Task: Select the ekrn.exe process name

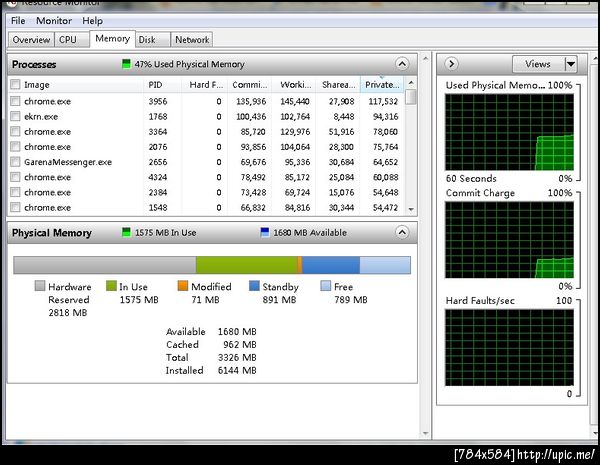Action: click(x=41, y=116)
